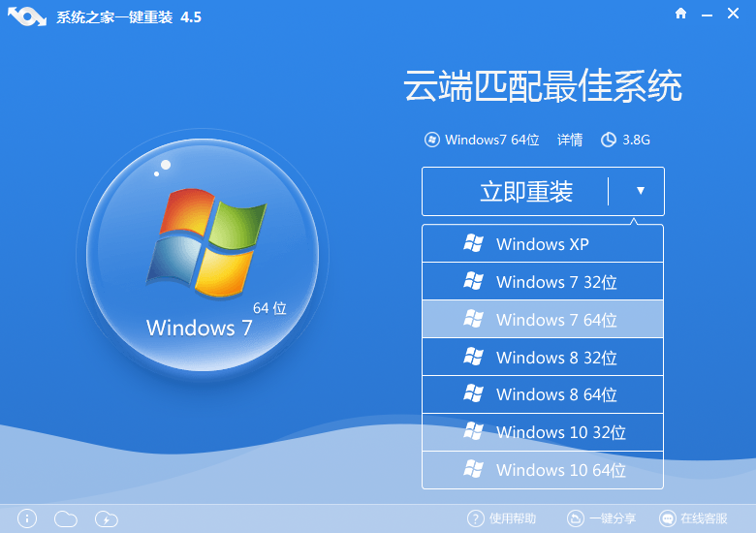This screenshot has height=533, width=756.
Task: Choose Windows 7 32位 option
Action: [x=543, y=281]
